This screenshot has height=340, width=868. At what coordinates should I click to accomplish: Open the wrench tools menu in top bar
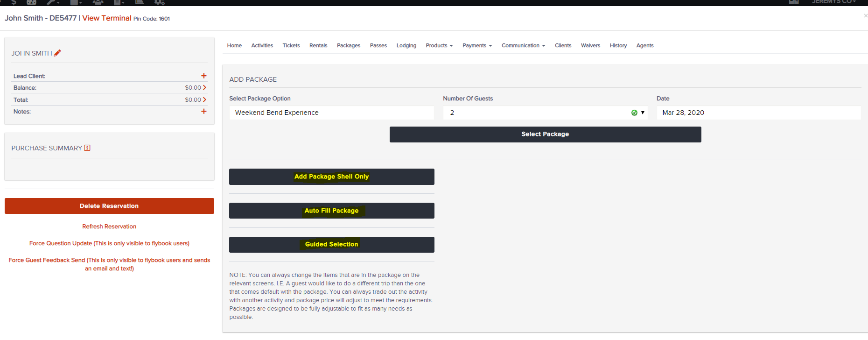53,2
